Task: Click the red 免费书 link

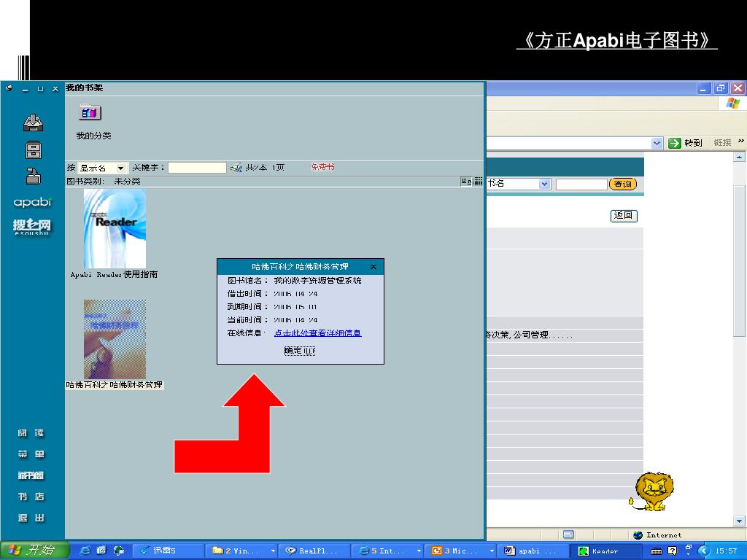Action: [x=322, y=167]
